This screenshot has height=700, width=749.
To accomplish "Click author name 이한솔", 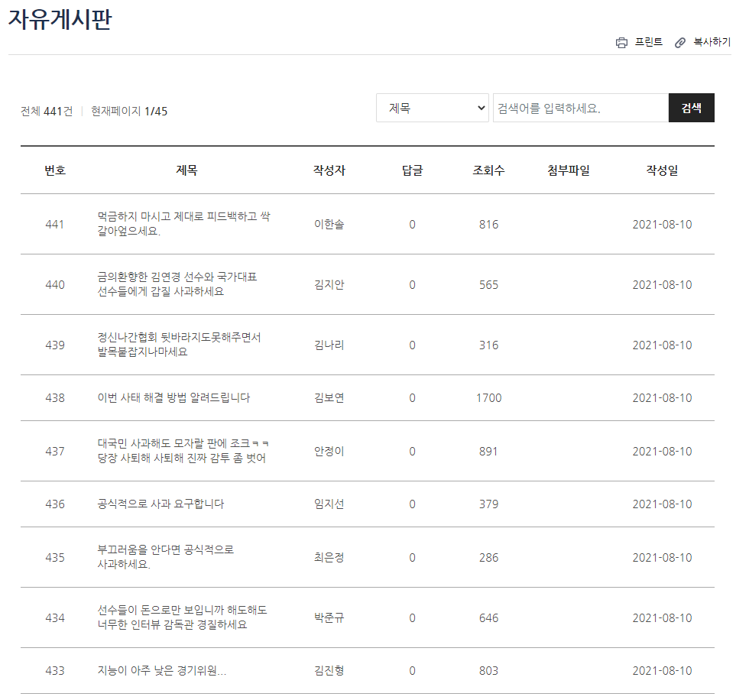I will coord(329,224).
